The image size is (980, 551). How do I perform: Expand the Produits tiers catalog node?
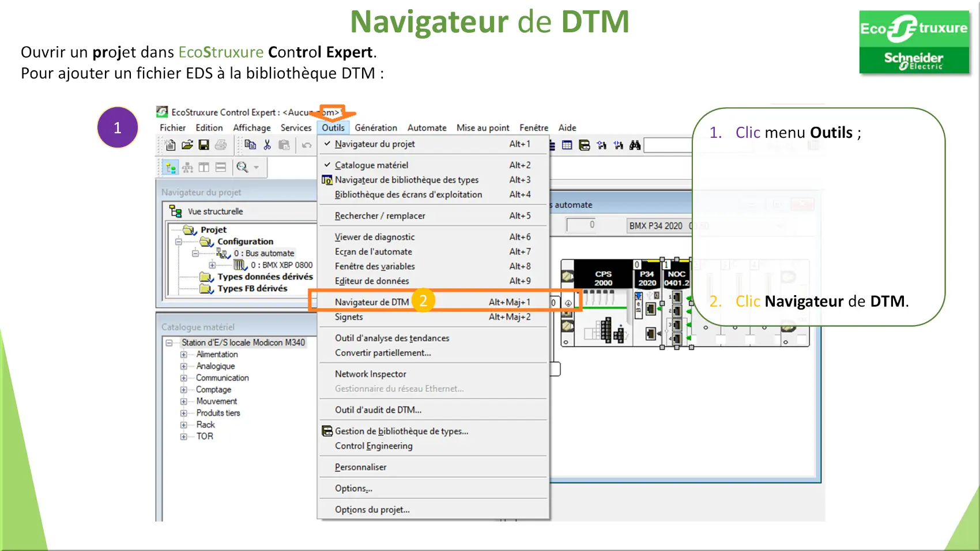click(x=183, y=413)
